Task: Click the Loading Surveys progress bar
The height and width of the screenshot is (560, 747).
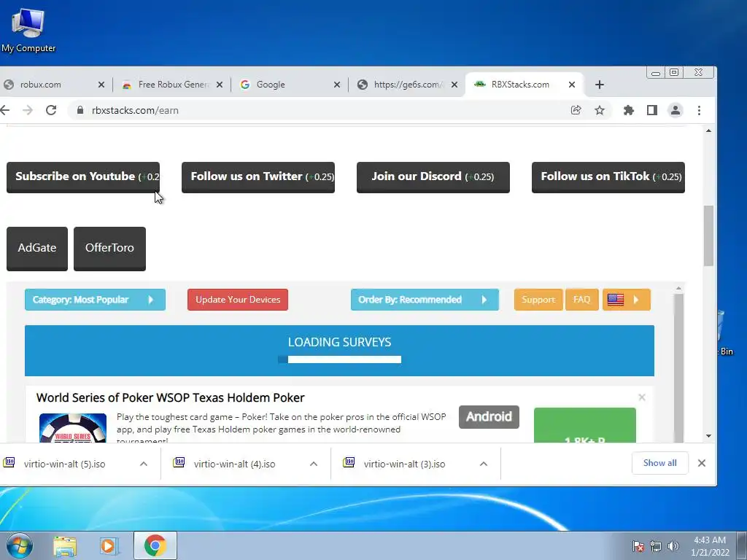Action: (339, 359)
